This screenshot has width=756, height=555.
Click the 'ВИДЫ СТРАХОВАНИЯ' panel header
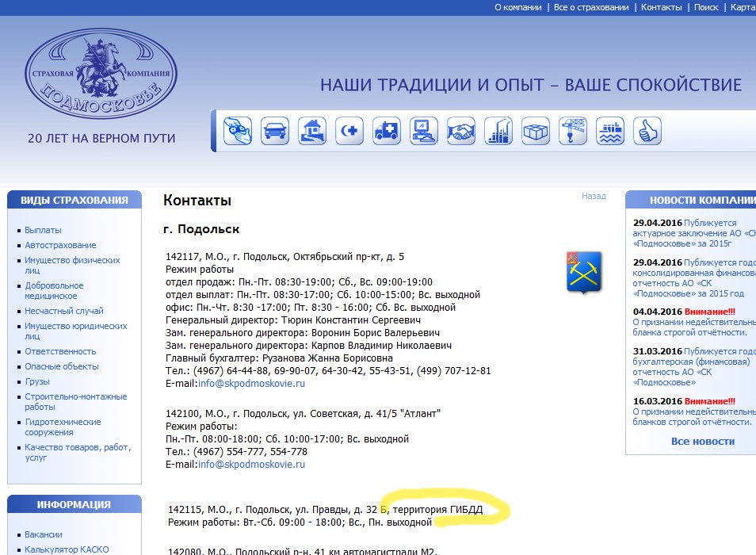click(x=74, y=200)
